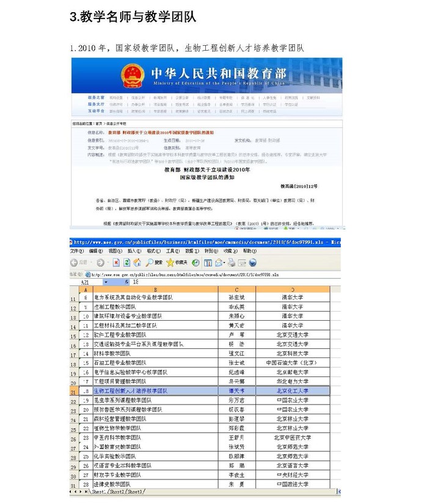Click the 首页 breadcrumb link
The image size is (427, 504).
[x=99, y=124]
